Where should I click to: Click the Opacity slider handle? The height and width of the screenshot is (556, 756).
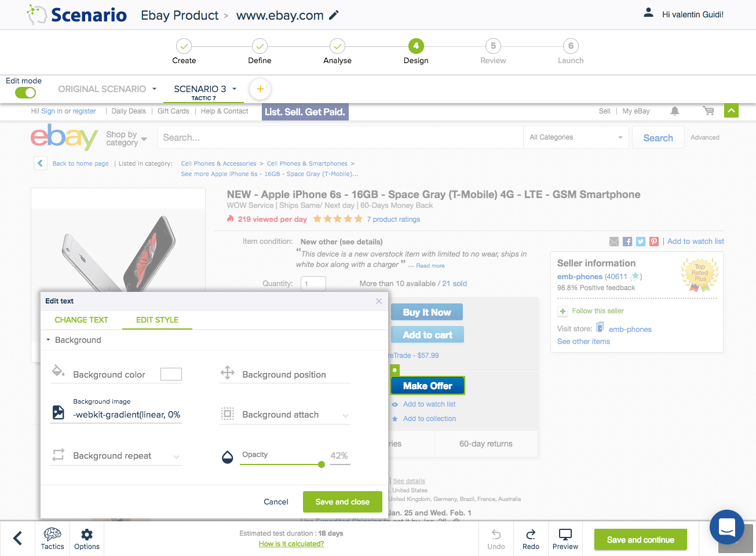(322, 464)
